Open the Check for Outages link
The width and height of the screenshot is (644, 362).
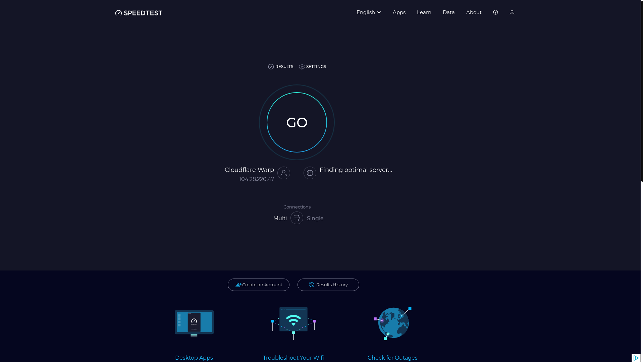pos(392,358)
